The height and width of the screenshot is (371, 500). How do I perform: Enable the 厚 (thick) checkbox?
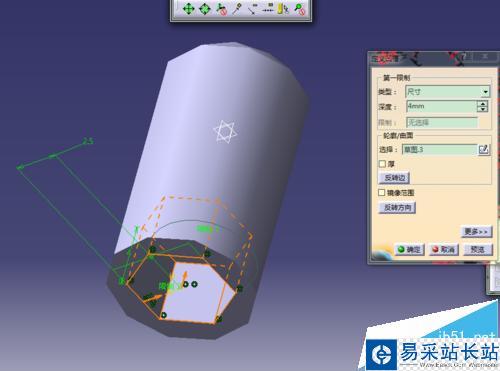click(x=382, y=164)
